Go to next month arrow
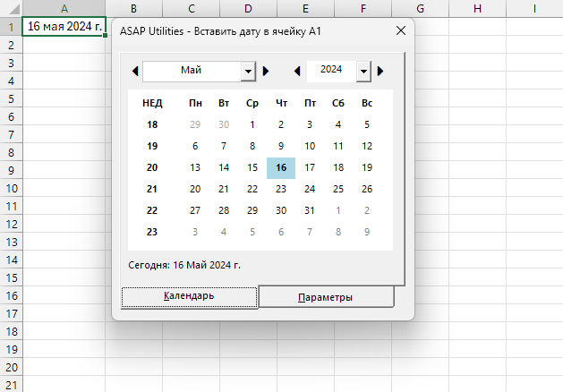Viewport: 563px width, 392px height. [x=266, y=71]
